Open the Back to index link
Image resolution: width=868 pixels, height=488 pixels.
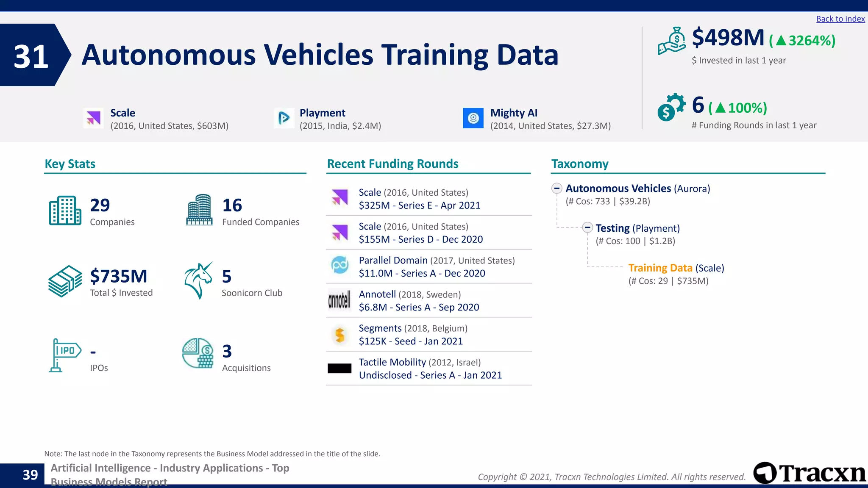[x=840, y=19]
